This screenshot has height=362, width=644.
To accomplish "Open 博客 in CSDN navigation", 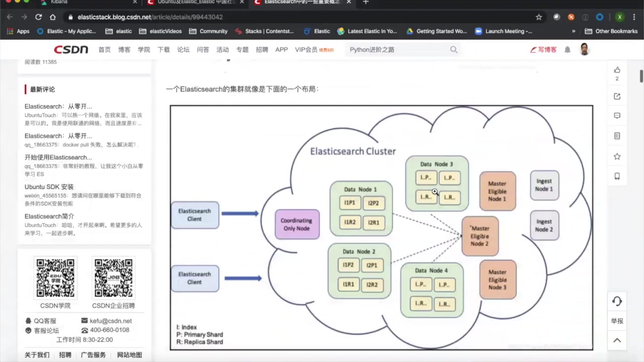I will click(x=124, y=50).
